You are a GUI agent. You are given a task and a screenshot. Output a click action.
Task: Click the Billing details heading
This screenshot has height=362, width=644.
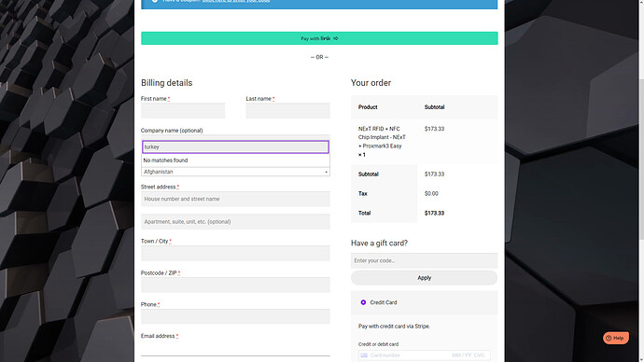[166, 83]
